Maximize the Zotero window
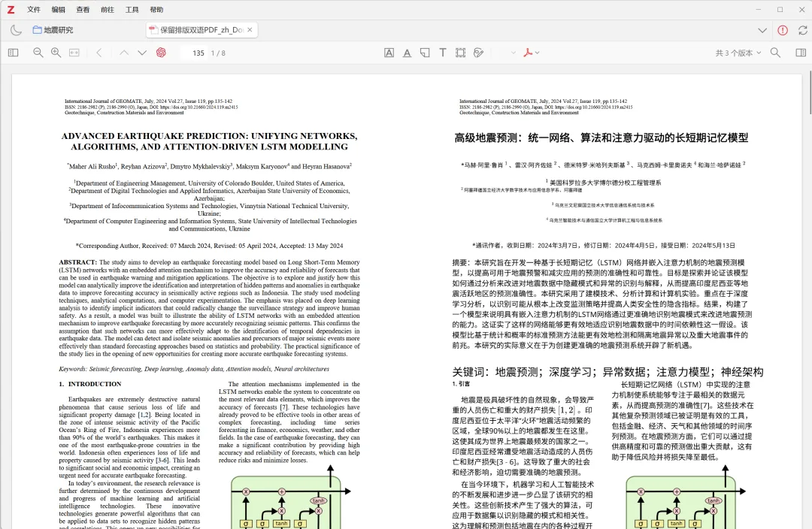This screenshot has height=529, width=812. click(x=780, y=9)
